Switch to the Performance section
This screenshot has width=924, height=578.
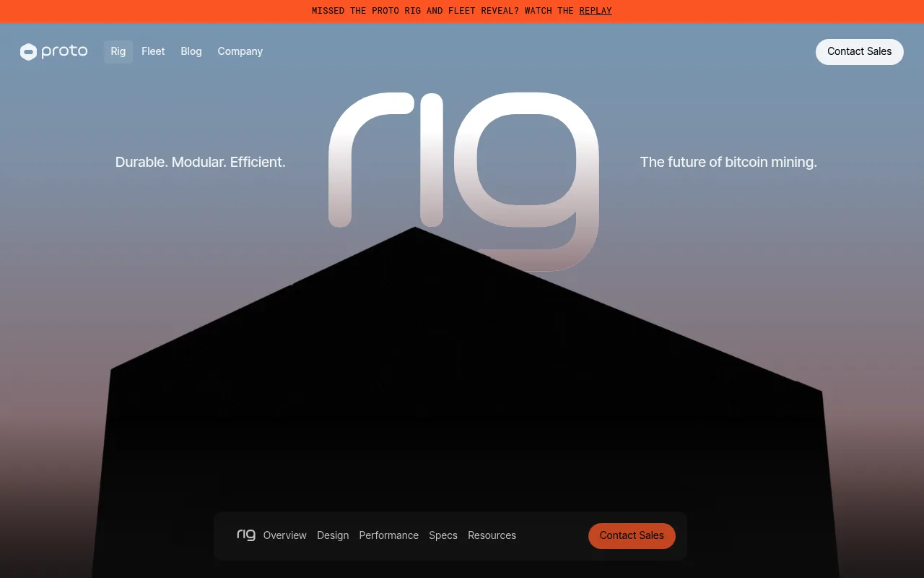(389, 535)
